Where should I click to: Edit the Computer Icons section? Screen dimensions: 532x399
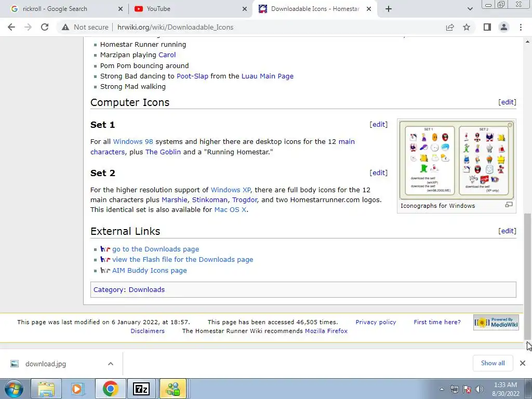(x=507, y=102)
